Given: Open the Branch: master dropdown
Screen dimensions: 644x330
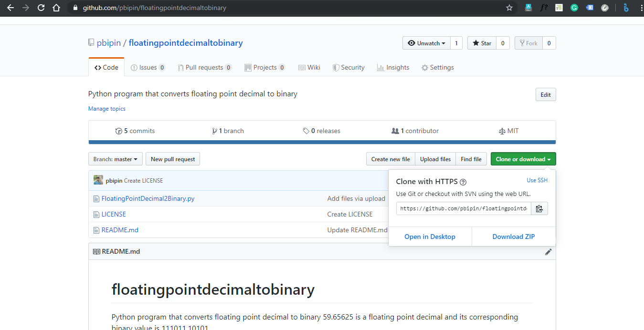Looking at the screenshot, I should pyautogui.click(x=116, y=159).
